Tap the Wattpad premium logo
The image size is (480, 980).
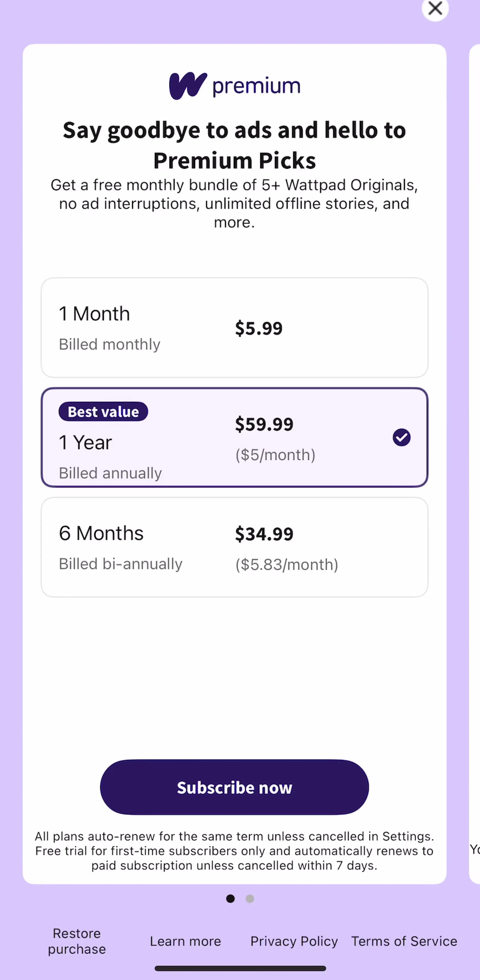coord(234,86)
